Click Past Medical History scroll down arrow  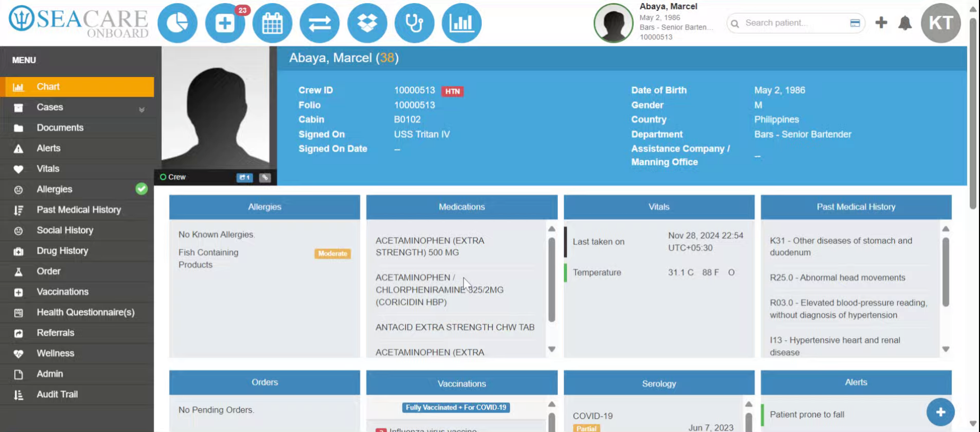point(946,349)
